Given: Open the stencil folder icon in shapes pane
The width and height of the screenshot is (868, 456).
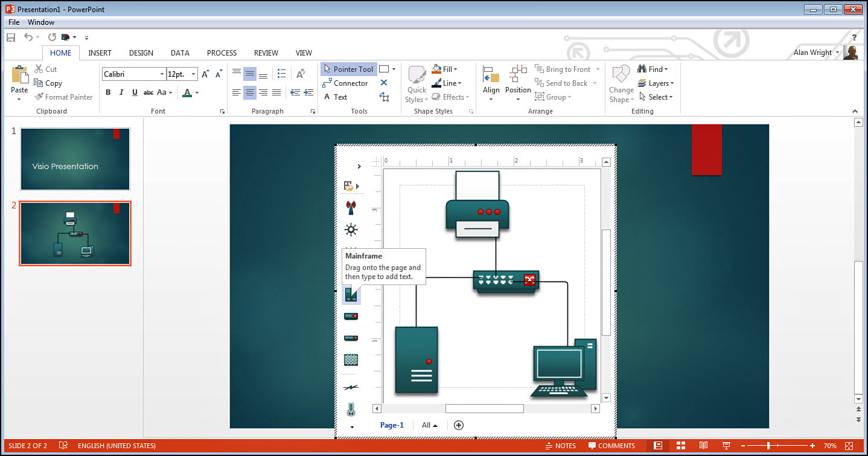Looking at the screenshot, I should point(348,186).
